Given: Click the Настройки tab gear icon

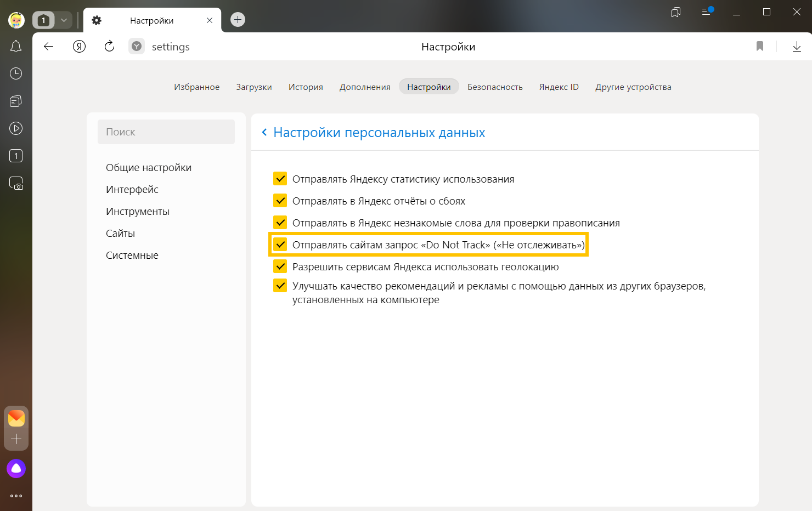Looking at the screenshot, I should point(97,20).
